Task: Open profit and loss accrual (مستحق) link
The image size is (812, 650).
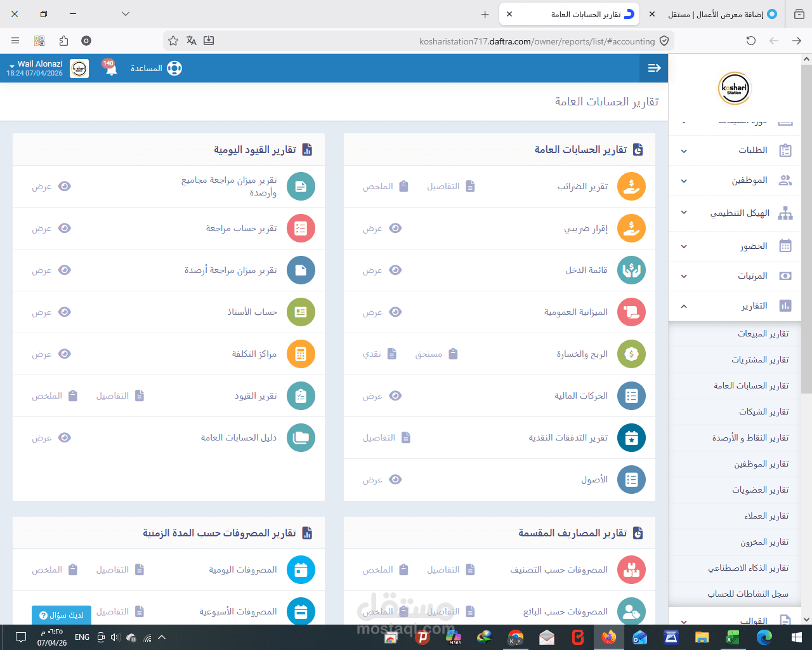Action: click(x=437, y=354)
